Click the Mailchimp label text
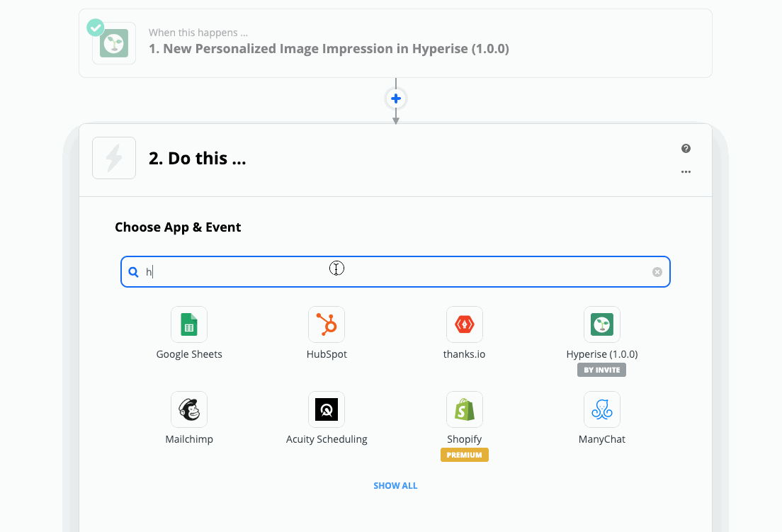This screenshot has width=782, height=532. tap(189, 439)
